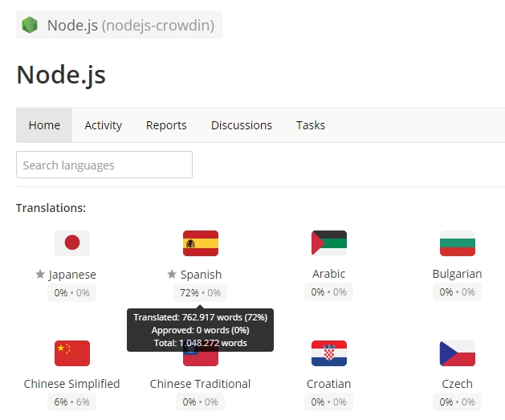Open the Discussions tab
Screen dimensions: 505x420
(x=242, y=125)
